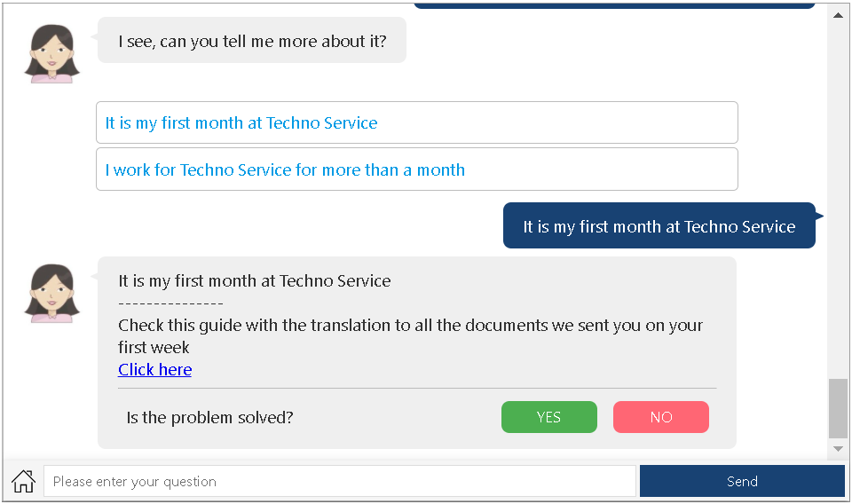
Task: Answer NO to problem solved
Action: point(660,417)
